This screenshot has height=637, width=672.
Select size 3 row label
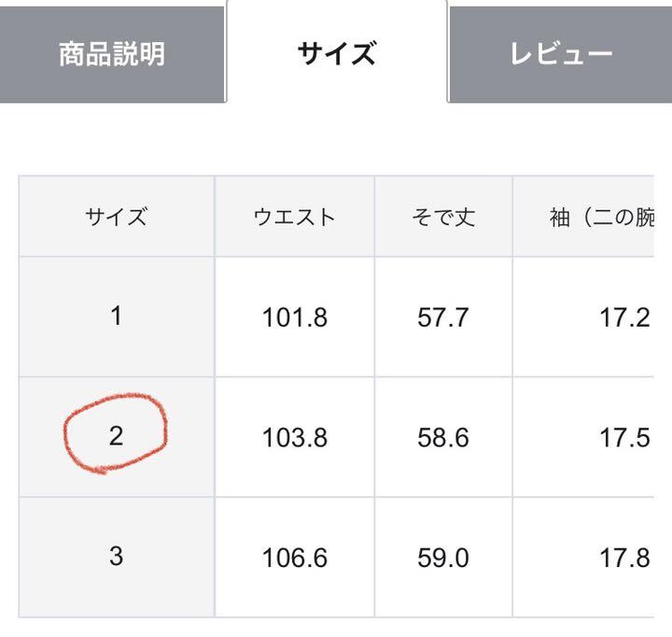pos(116,557)
